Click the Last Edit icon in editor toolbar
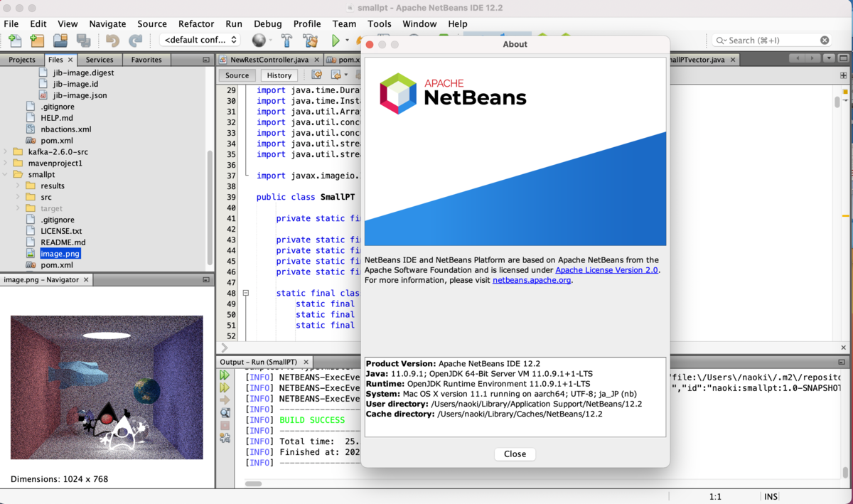The width and height of the screenshot is (853, 504). click(x=317, y=75)
